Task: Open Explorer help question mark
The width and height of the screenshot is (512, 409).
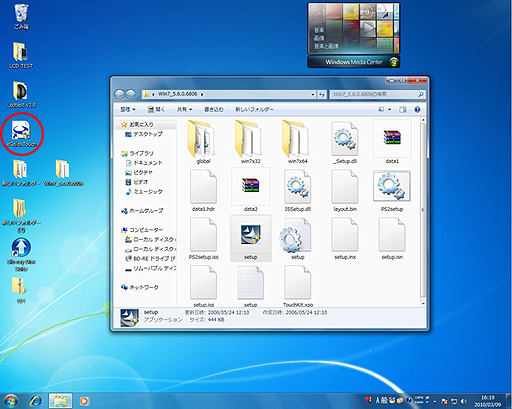Action: tap(417, 109)
